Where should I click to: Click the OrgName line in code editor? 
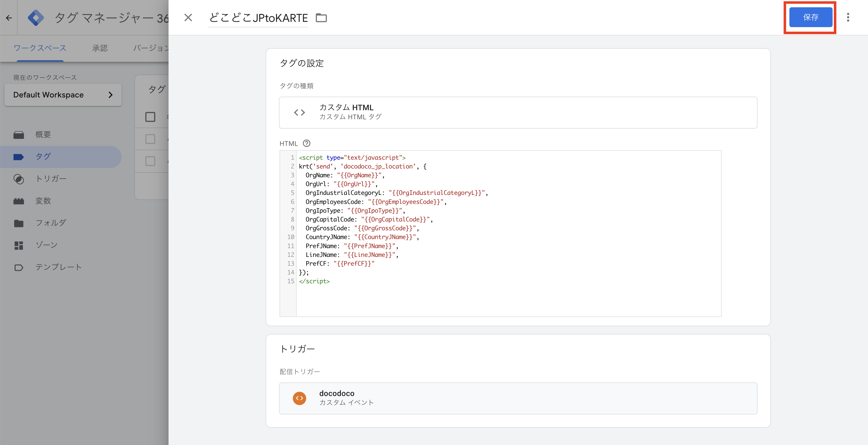point(345,175)
